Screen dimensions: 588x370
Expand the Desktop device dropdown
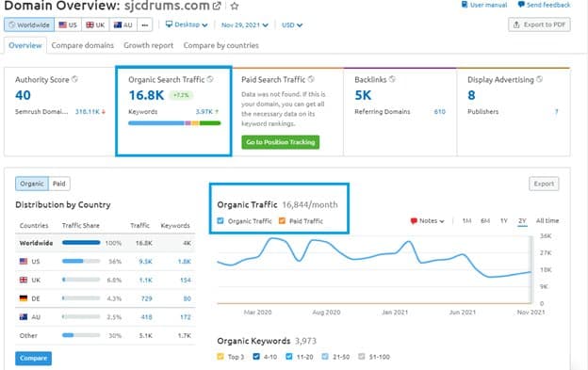click(187, 24)
